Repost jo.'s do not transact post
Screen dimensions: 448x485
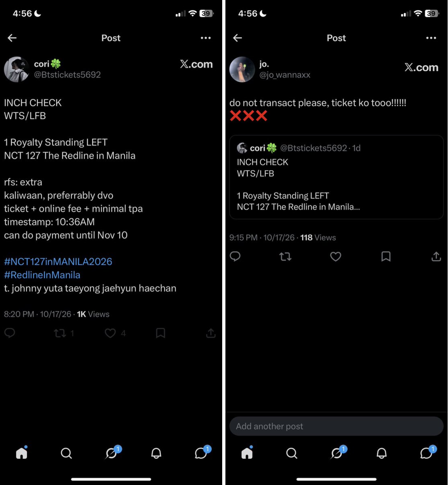286,256
